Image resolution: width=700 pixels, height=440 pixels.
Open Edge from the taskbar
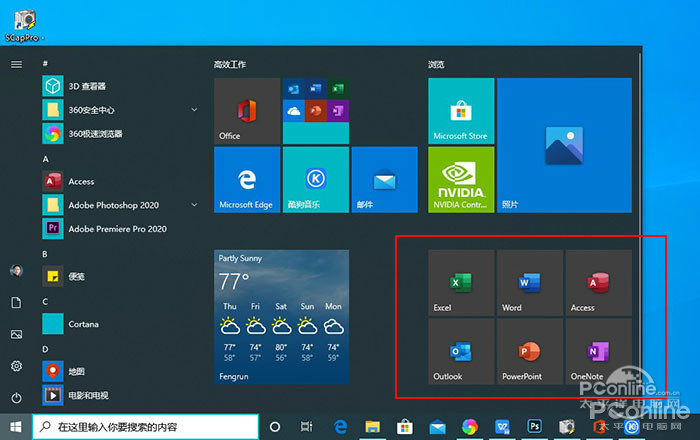click(x=340, y=427)
